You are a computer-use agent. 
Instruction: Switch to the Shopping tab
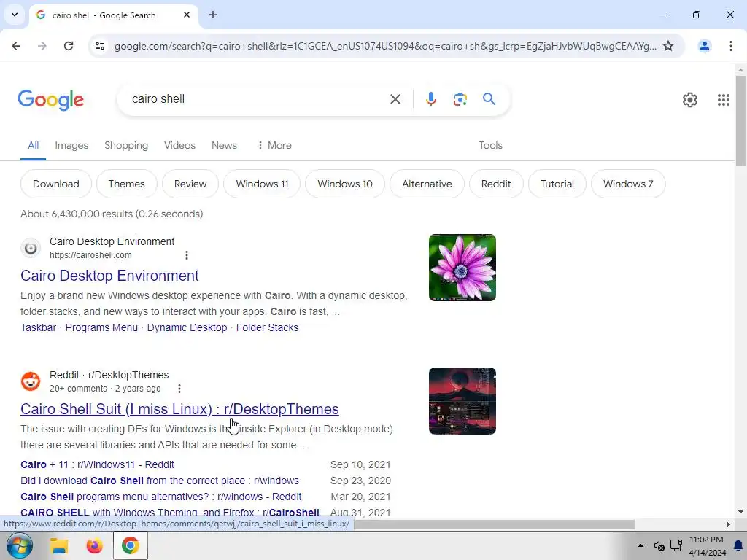click(x=126, y=145)
